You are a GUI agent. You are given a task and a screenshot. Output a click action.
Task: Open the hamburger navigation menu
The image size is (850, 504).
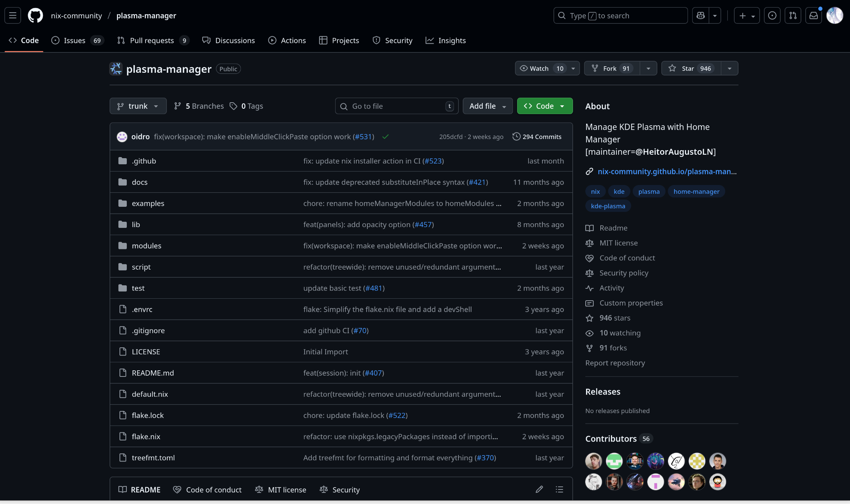click(13, 16)
